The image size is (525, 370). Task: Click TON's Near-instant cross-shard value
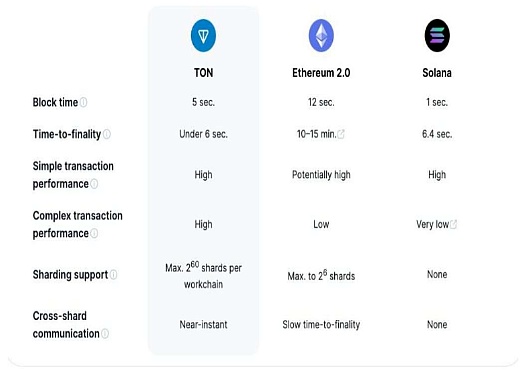203,324
